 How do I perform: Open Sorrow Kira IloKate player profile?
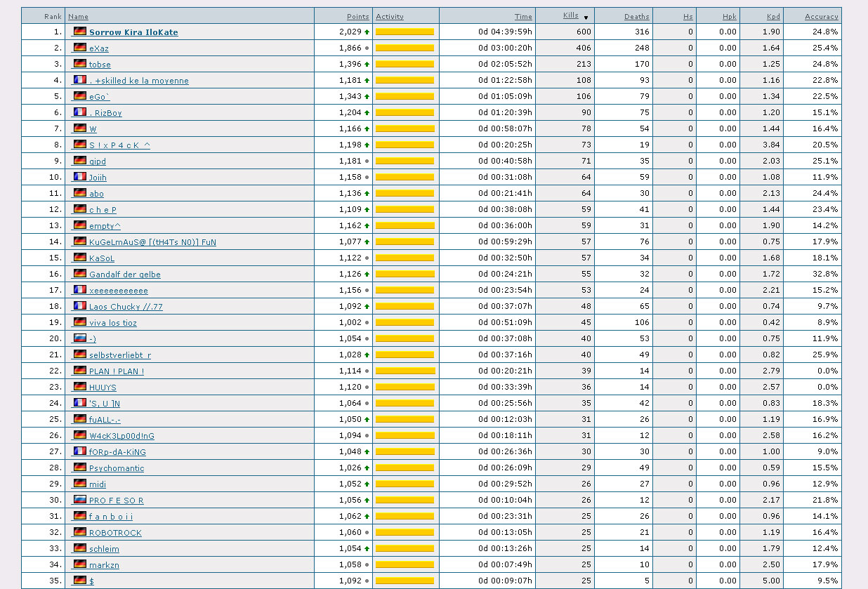(x=133, y=32)
